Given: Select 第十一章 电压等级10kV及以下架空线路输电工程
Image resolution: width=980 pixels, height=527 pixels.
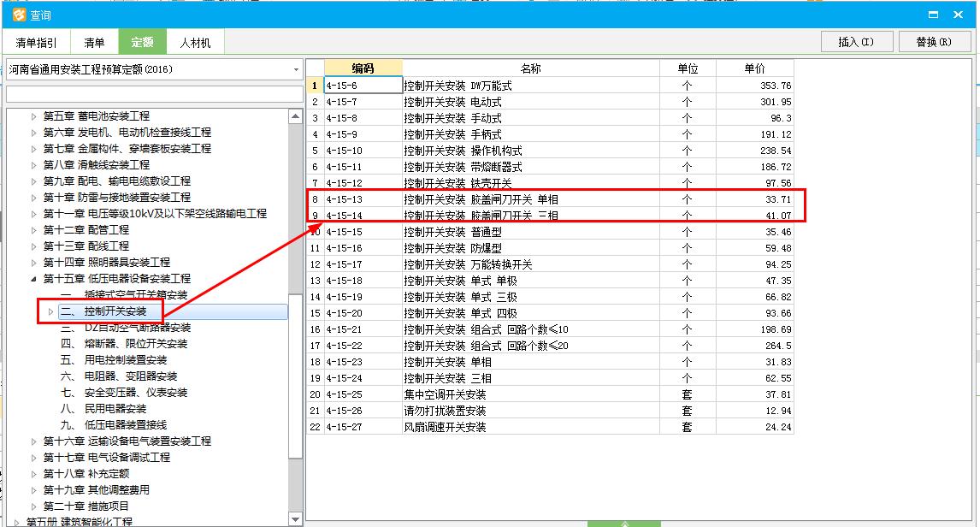Looking at the screenshot, I should point(155,214).
